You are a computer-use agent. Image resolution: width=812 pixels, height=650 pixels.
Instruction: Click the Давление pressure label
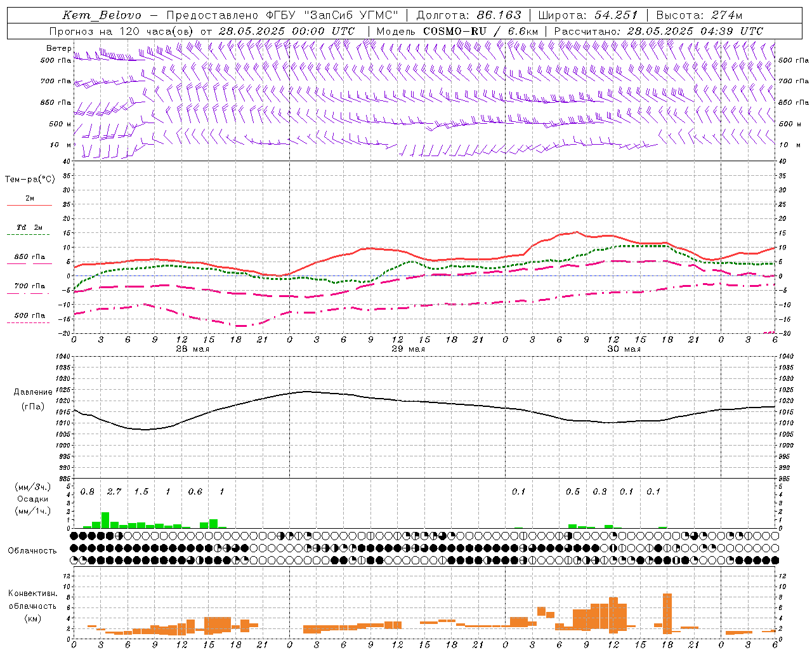point(33,392)
